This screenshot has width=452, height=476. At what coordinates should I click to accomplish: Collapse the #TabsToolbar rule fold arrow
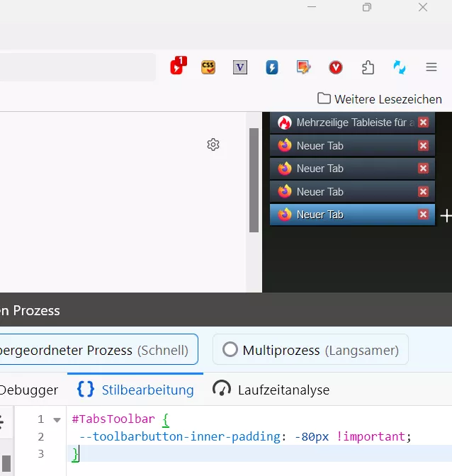click(x=57, y=420)
